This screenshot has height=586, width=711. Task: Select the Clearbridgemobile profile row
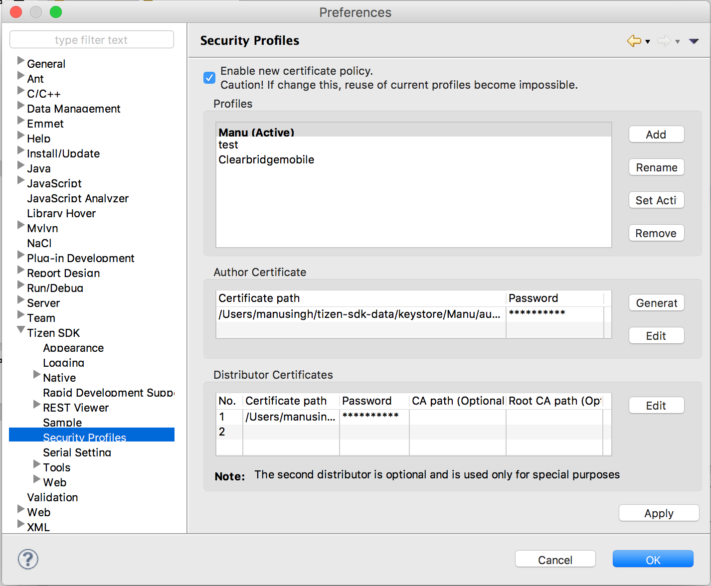click(x=266, y=159)
